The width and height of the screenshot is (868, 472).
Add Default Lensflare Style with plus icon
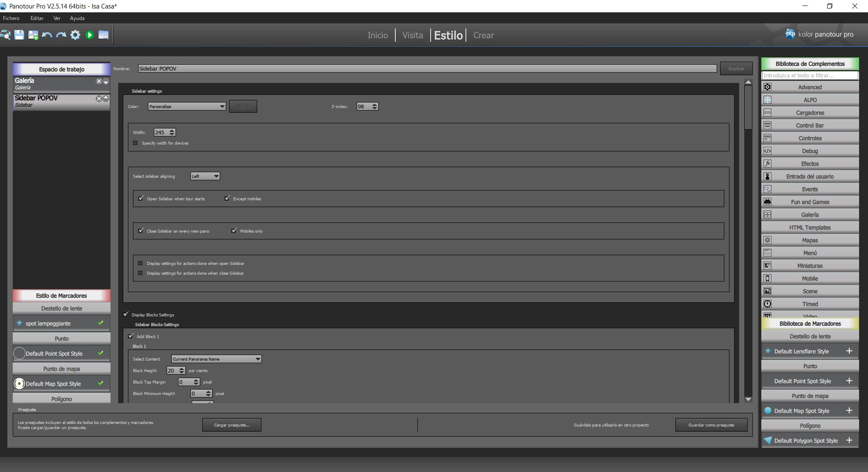point(849,351)
